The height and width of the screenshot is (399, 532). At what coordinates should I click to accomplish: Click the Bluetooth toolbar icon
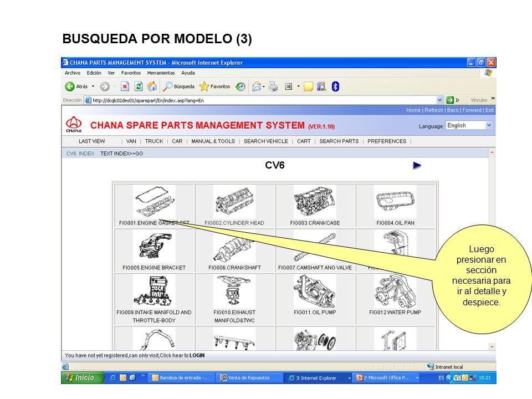tap(335, 86)
